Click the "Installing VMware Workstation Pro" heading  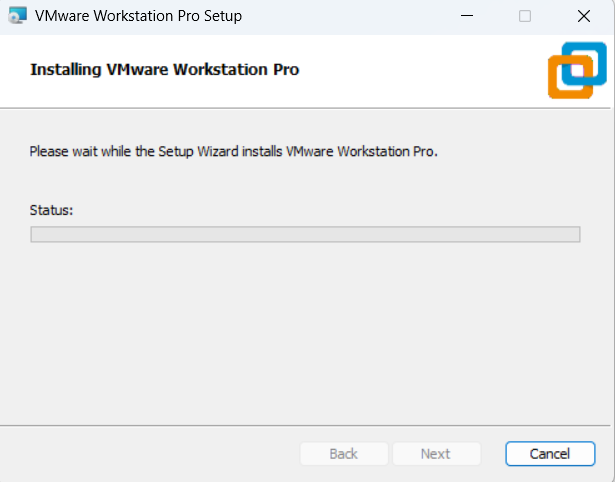165,70
